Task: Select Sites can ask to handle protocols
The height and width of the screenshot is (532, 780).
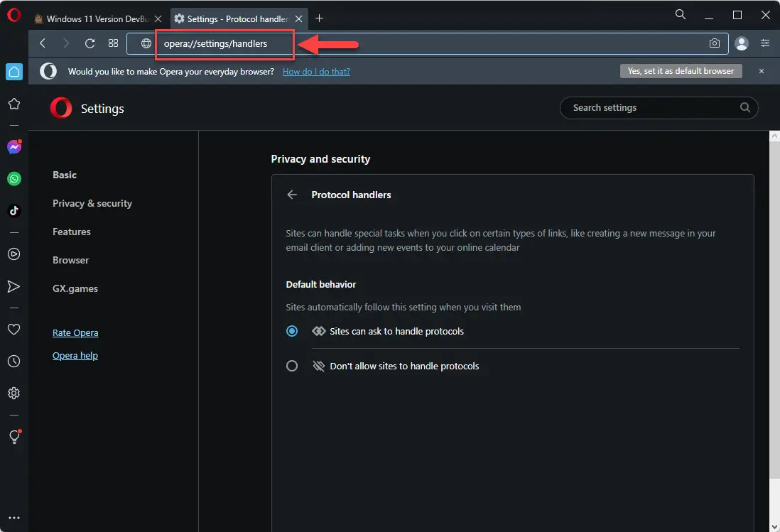Action: point(292,331)
